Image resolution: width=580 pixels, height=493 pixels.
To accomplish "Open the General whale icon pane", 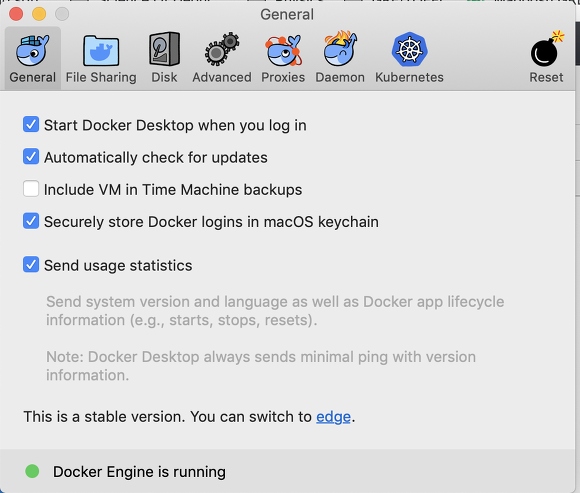I will 33,50.
